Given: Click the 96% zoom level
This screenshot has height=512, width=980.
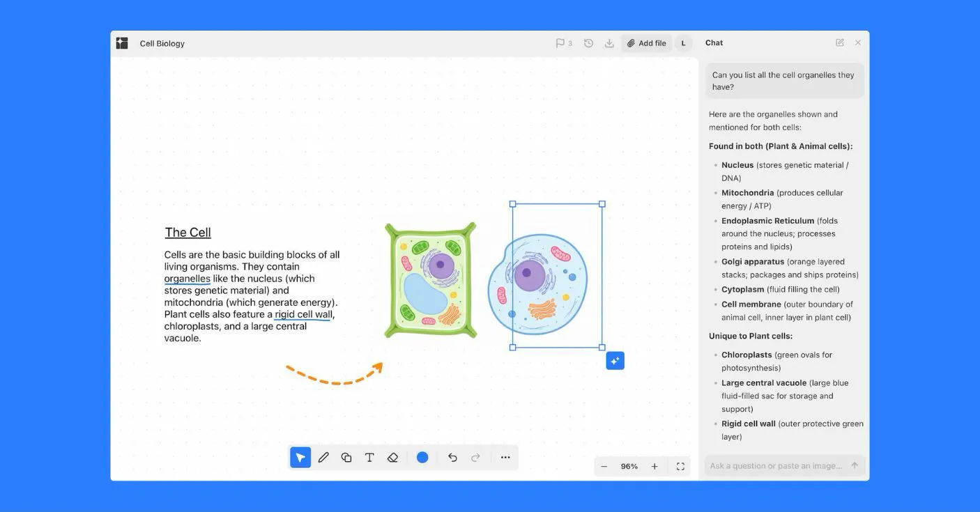Looking at the screenshot, I should coord(629,467).
